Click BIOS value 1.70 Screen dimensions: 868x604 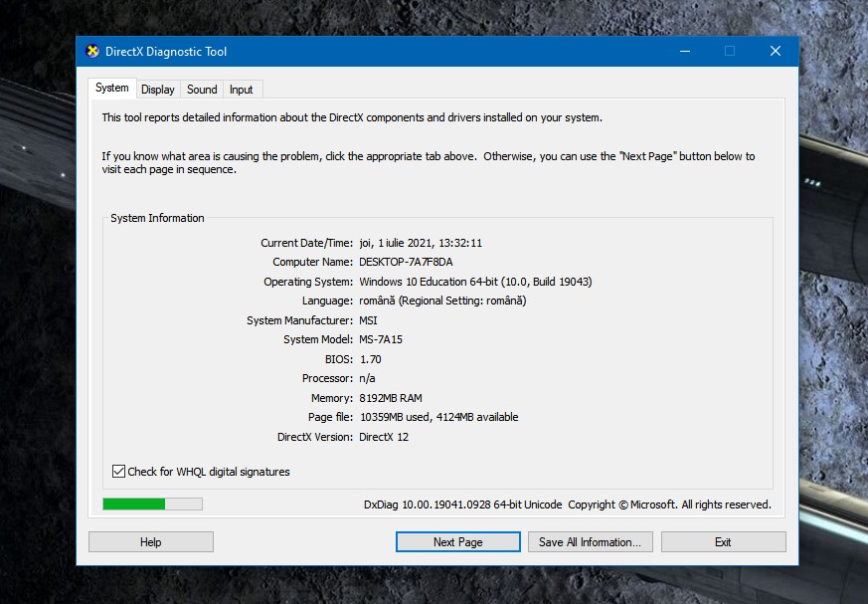tap(370, 359)
